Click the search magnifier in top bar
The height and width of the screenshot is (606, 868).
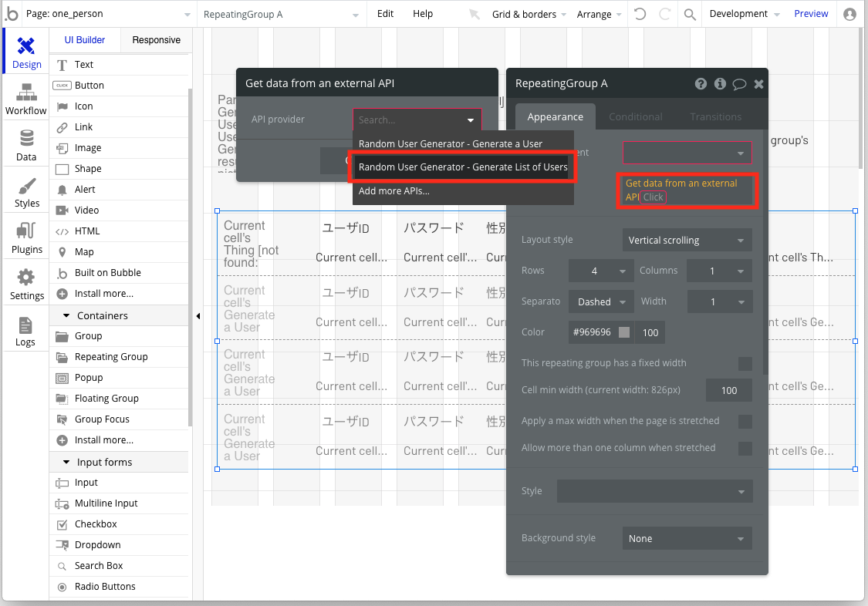(x=690, y=15)
